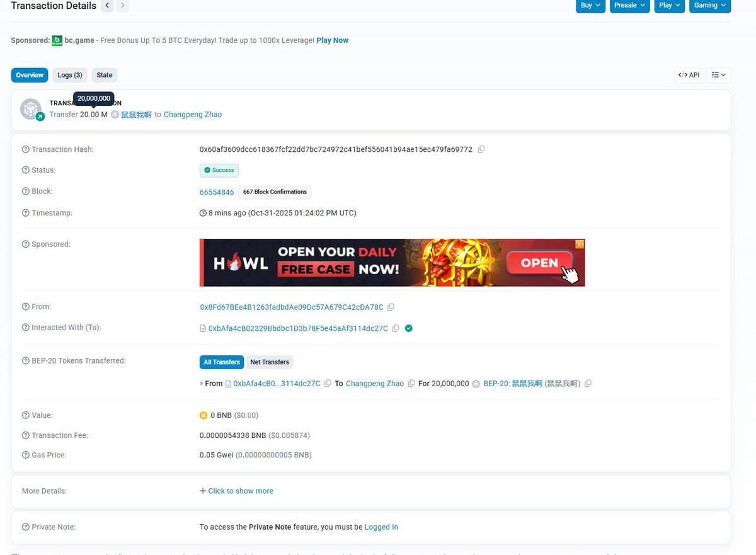Viewport: 756px width, 555px height.
Task: Copy the BEP-20 token address icon
Action: coord(588,384)
